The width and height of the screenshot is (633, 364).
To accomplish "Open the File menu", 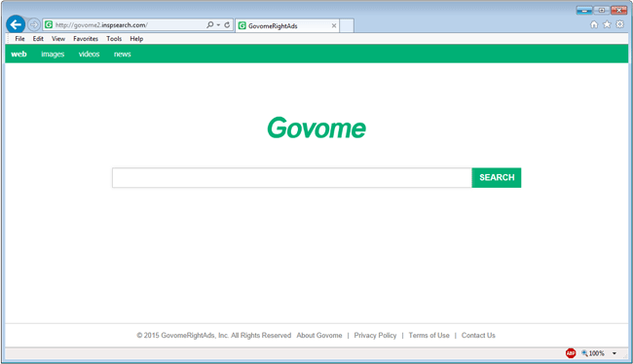I will tap(19, 39).
